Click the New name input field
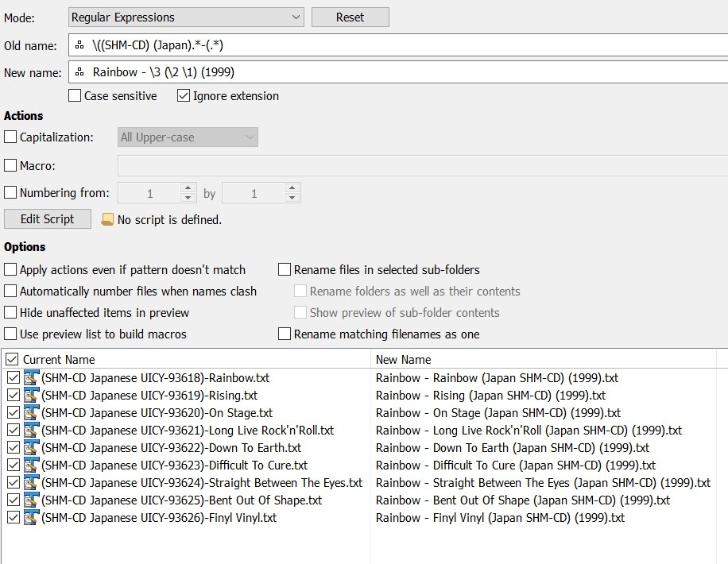 tap(398, 72)
